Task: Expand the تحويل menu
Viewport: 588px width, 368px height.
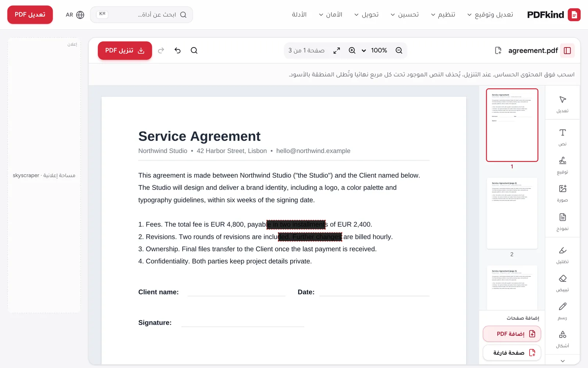Action: pyautogui.click(x=366, y=15)
